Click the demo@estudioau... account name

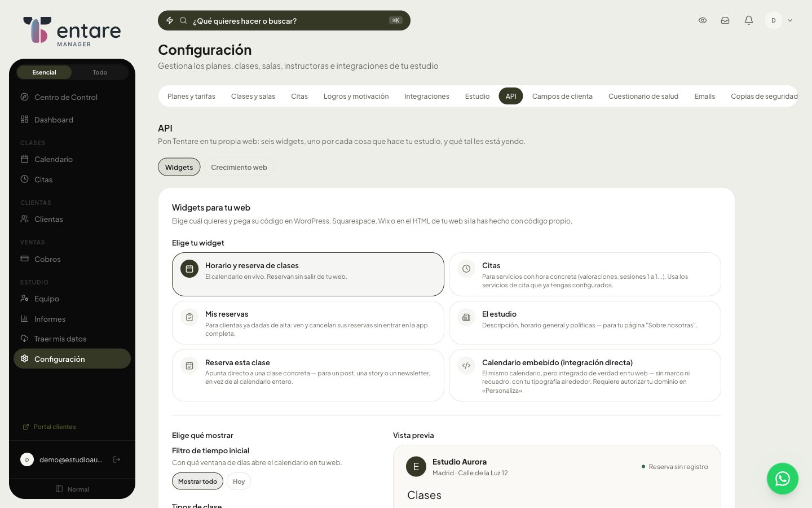[71, 459]
